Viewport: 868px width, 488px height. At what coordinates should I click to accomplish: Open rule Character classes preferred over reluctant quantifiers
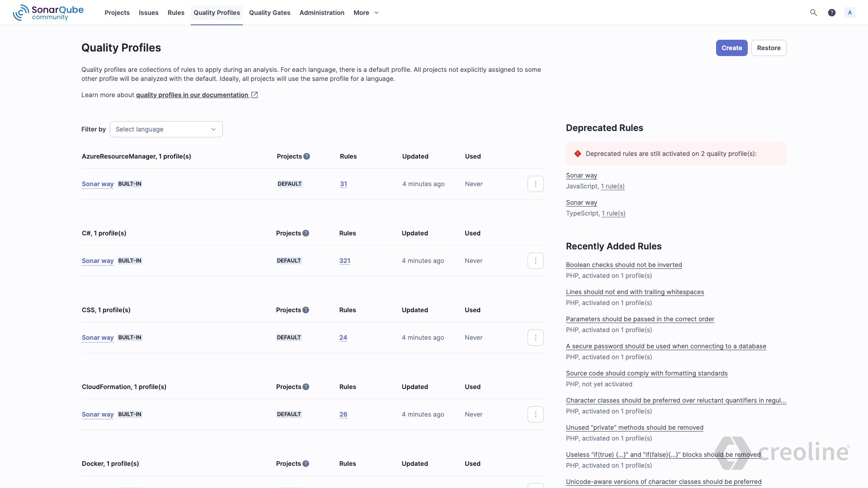tap(676, 400)
